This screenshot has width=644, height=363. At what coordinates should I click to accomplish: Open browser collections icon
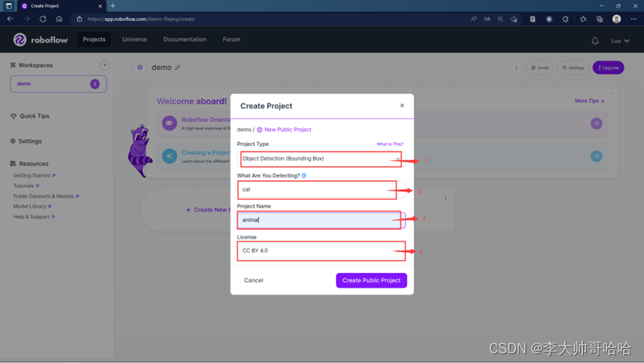click(x=599, y=19)
